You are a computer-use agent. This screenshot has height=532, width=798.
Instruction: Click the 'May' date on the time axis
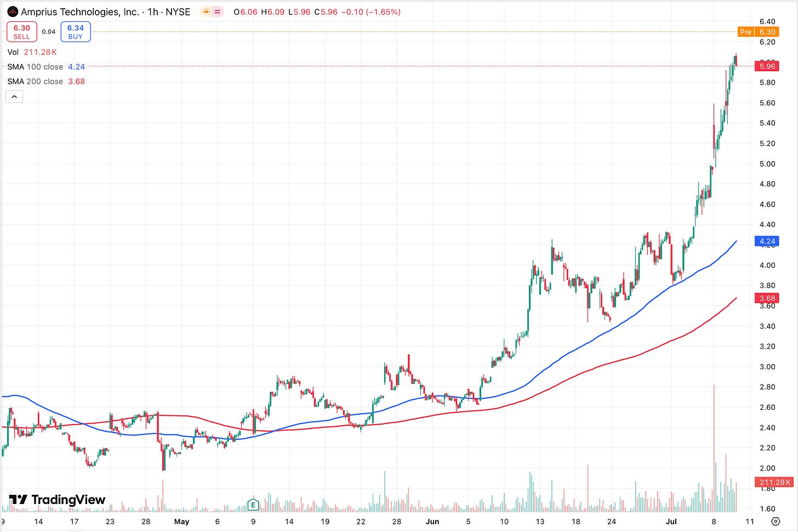click(181, 522)
